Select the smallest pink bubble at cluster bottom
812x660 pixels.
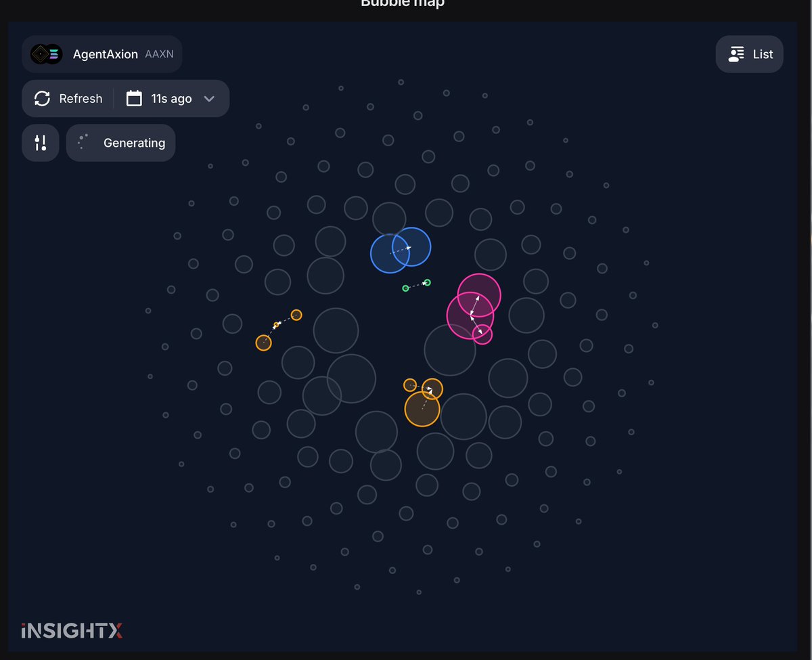tap(482, 334)
